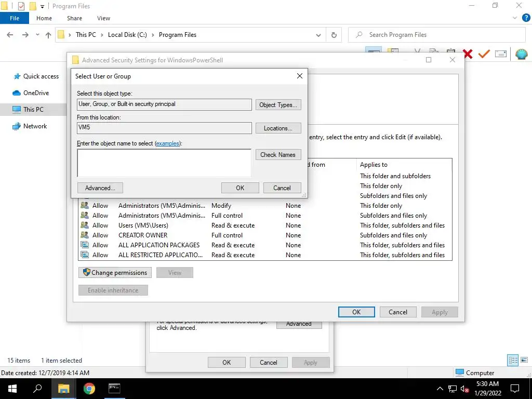Click the Search Program Files box

[x=436, y=35]
